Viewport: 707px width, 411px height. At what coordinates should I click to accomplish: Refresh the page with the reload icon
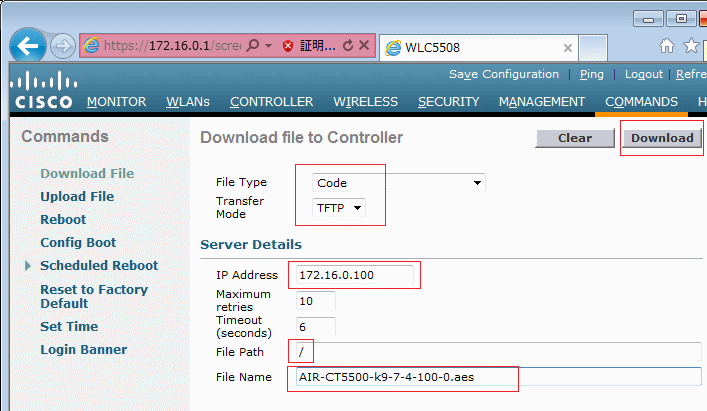point(348,45)
